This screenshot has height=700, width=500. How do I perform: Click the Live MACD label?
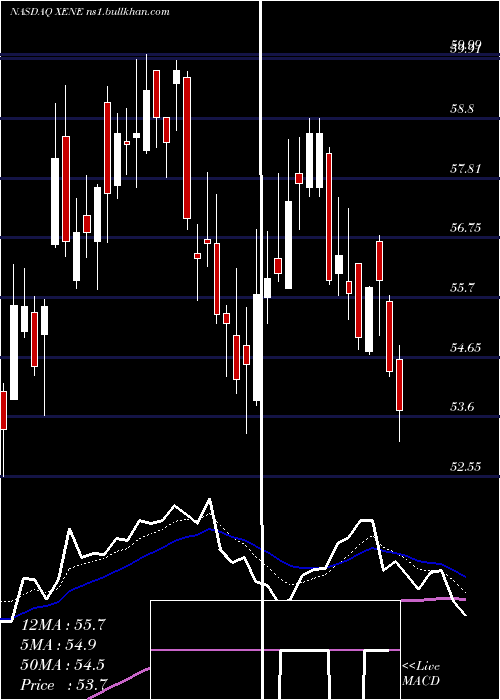click(421, 673)
